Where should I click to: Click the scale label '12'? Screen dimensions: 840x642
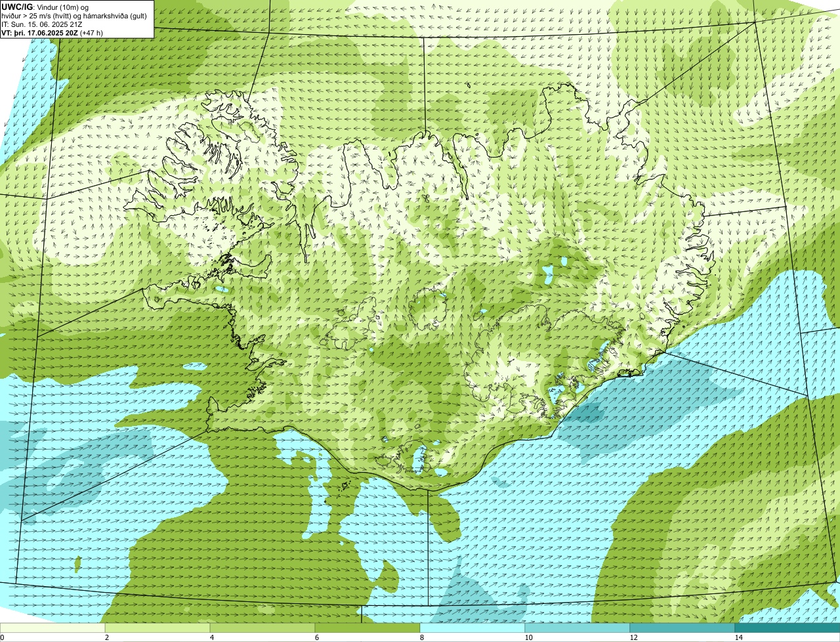click(633, 637)
